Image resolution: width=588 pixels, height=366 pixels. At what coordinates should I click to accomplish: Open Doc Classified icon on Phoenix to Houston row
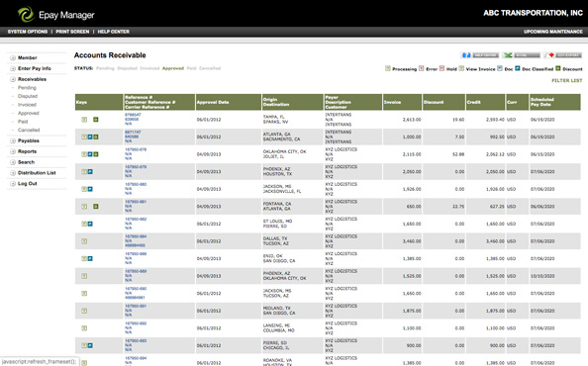pos(90,171)
